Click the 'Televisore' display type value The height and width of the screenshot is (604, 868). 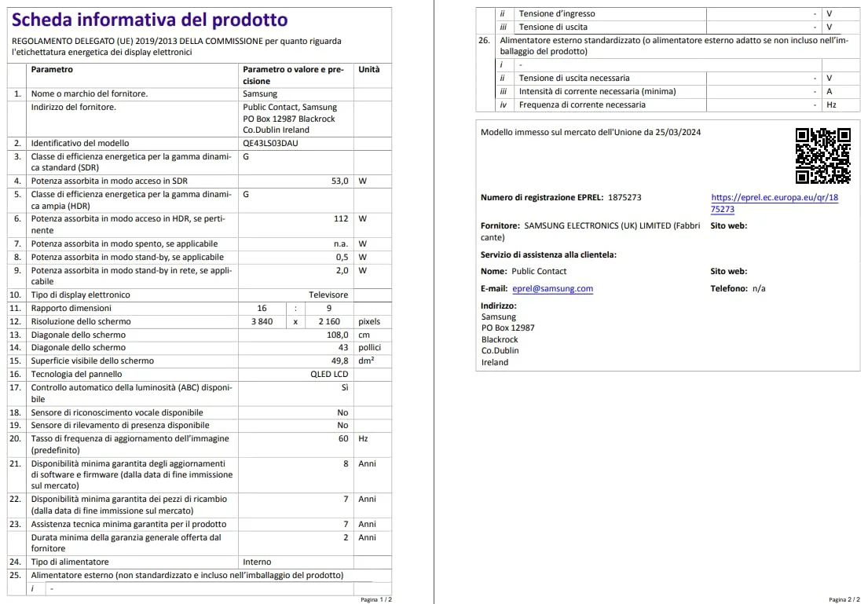[328, 295]
